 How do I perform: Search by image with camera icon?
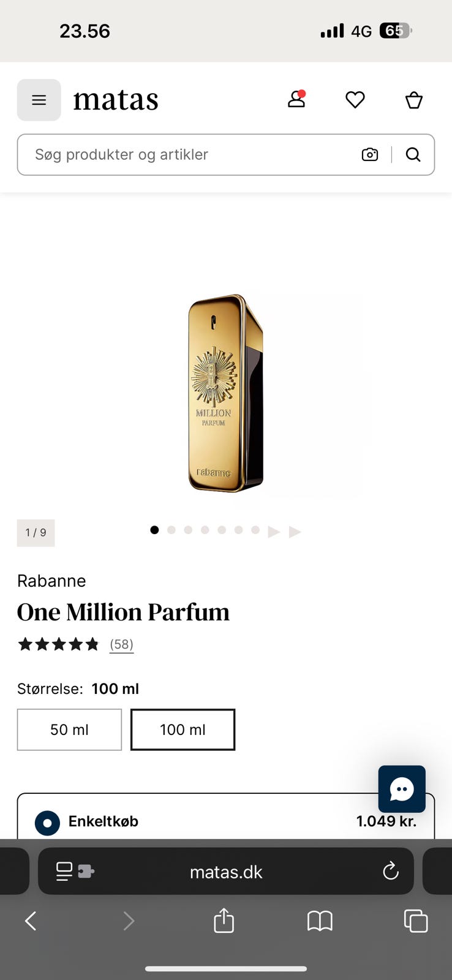point(370,154)
